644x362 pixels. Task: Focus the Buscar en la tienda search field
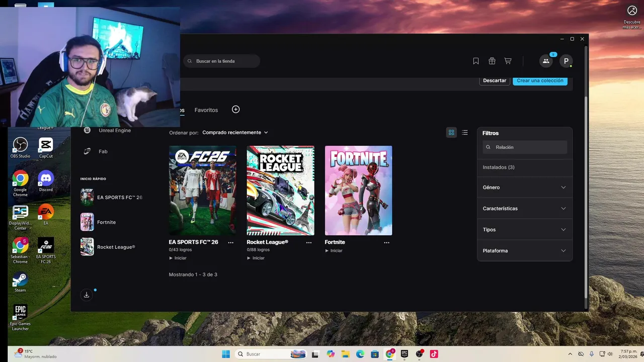[222, 61]
